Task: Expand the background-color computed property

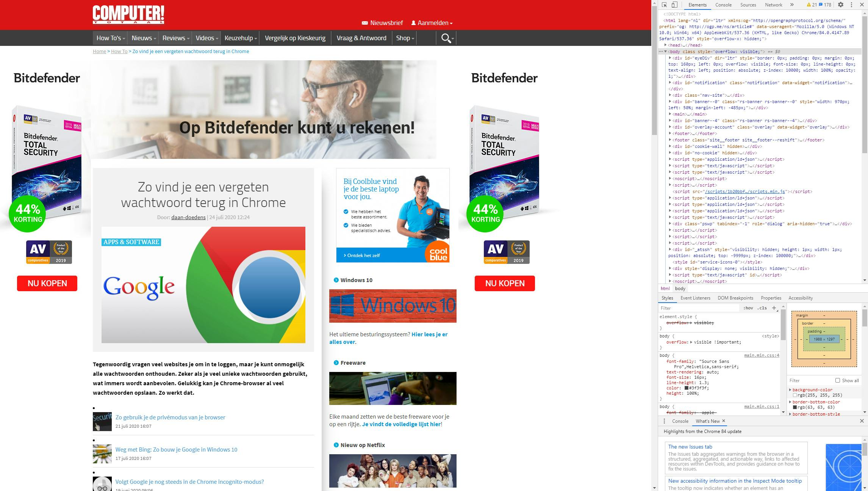Action: 790,390
